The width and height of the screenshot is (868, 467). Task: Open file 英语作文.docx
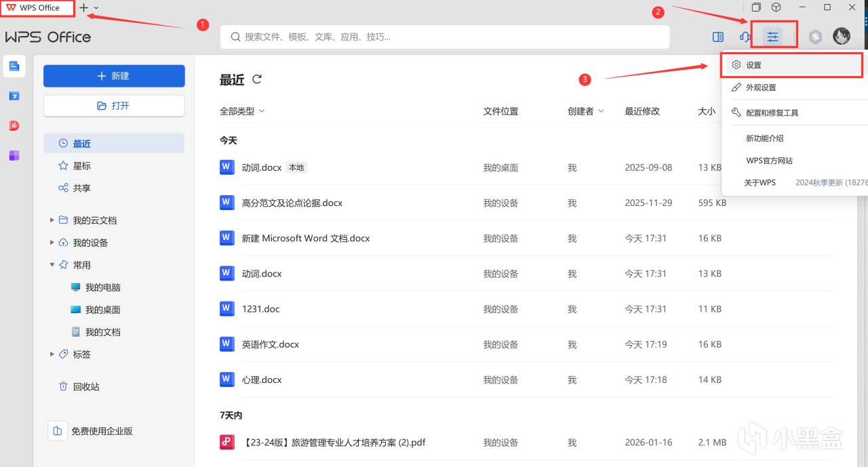[x=271, y=344]
